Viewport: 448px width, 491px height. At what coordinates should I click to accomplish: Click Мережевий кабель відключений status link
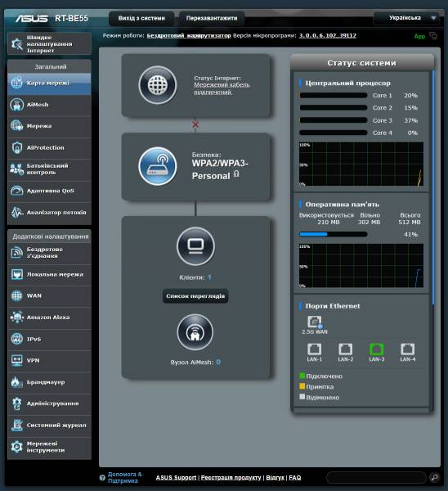222,88
